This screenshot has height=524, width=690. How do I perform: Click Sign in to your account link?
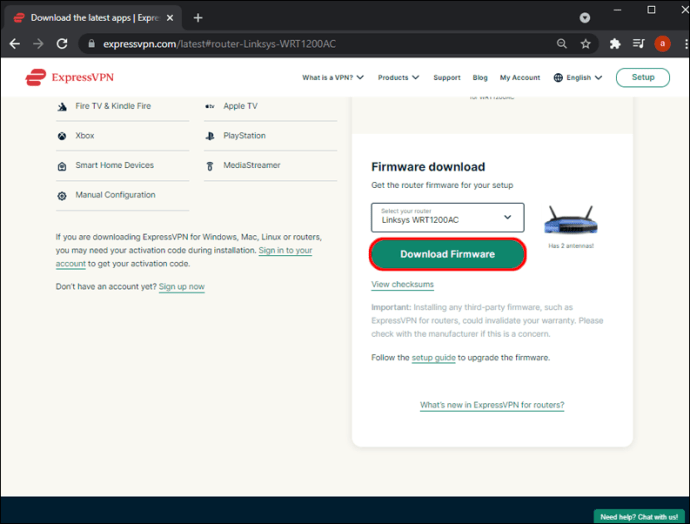click(x=285, y=250)
